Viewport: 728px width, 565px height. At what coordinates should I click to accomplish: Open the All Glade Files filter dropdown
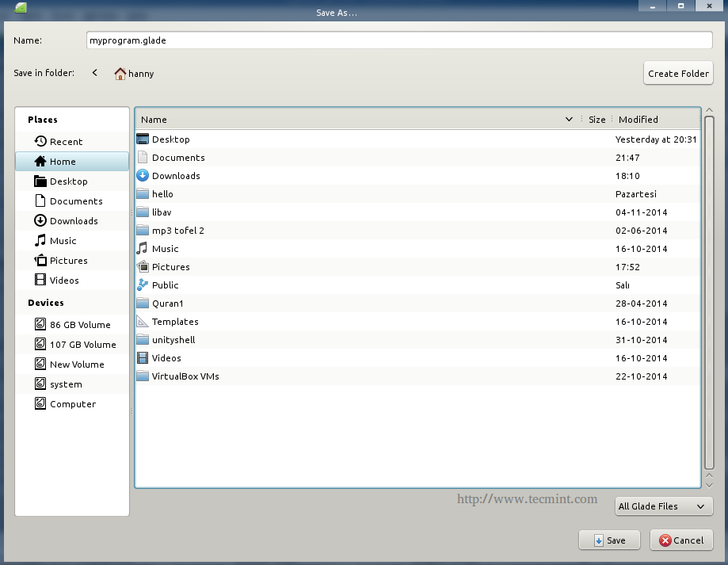663,506
